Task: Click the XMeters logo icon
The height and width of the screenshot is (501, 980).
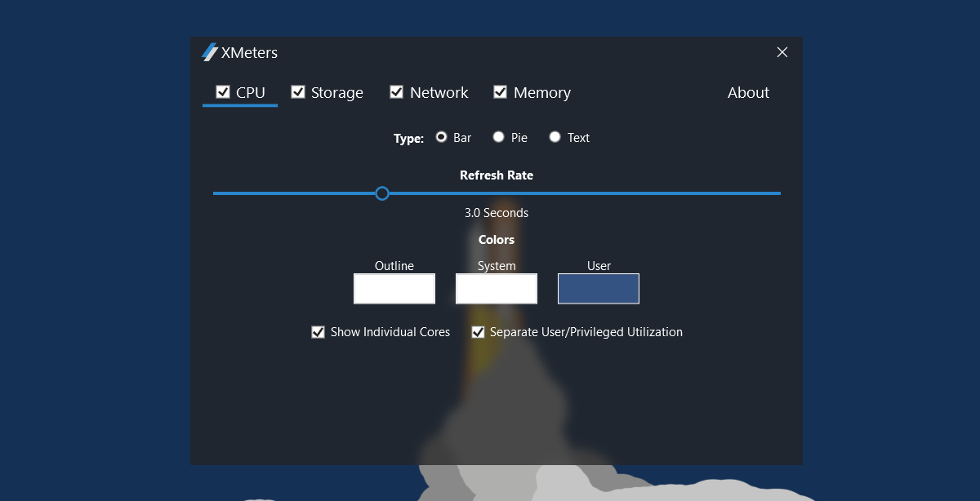Action: click(x=209, y=52)
